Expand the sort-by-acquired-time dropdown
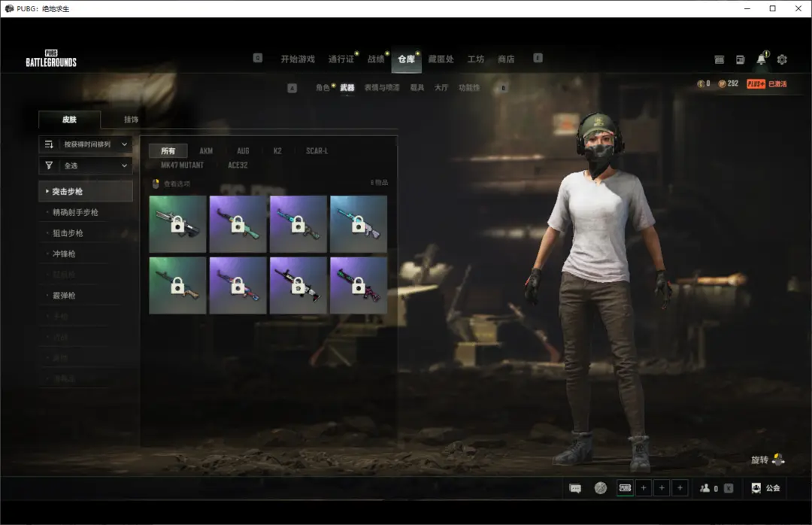Screen dimensions: 812x525 click(86, 144)
